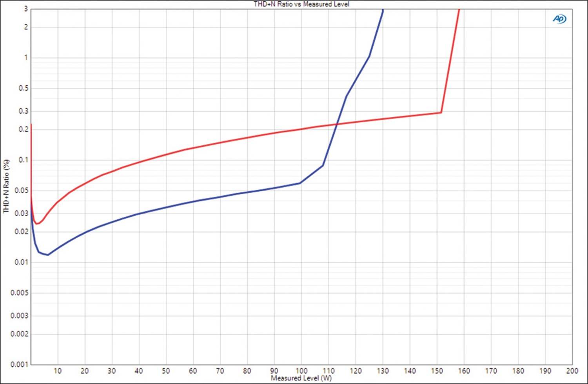The image size is (588, 384).
Task: Click the y-axis tick label '1'
Action: [x=26, y=58]
